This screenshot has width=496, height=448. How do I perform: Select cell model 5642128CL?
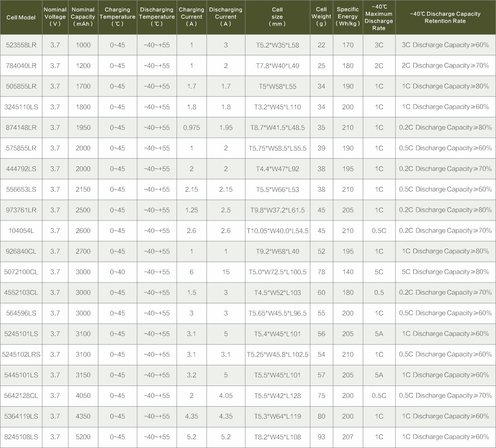tap(21, 396)
